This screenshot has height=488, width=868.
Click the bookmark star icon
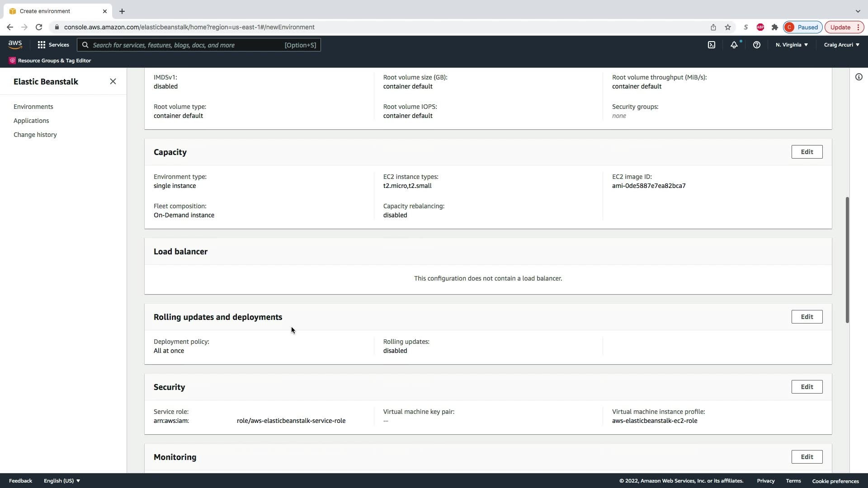tap(728, 27)
